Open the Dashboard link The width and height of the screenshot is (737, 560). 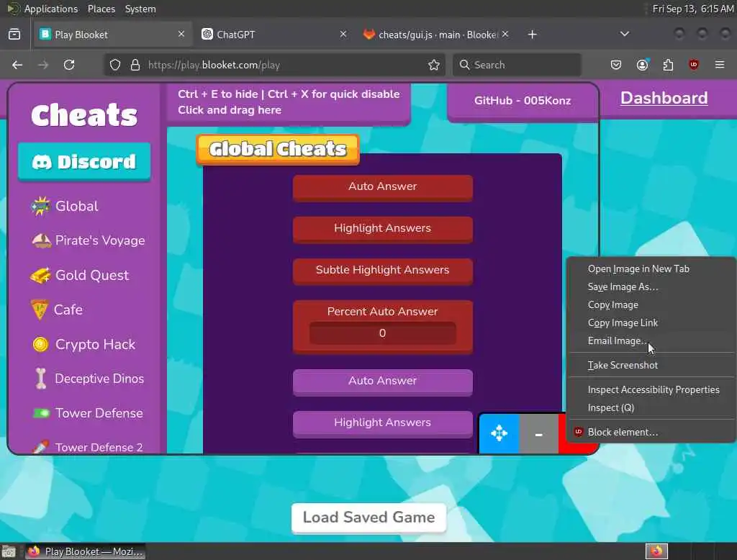point(664,98)
